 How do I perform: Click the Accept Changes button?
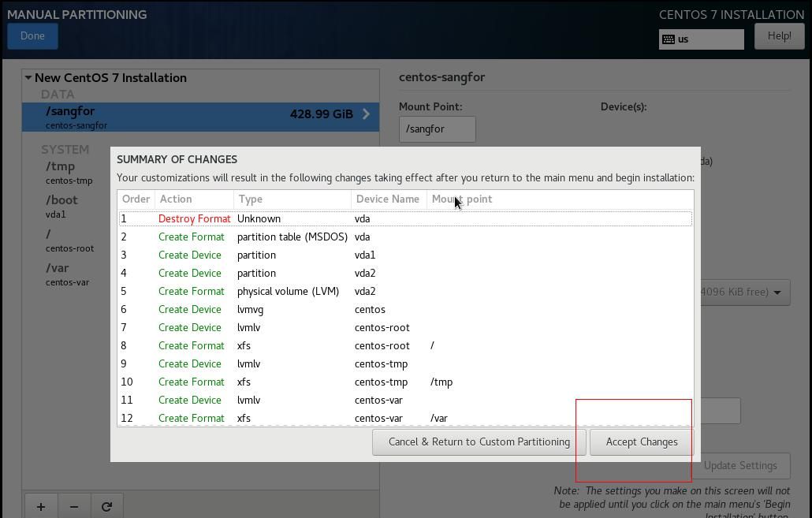[641, 442]
